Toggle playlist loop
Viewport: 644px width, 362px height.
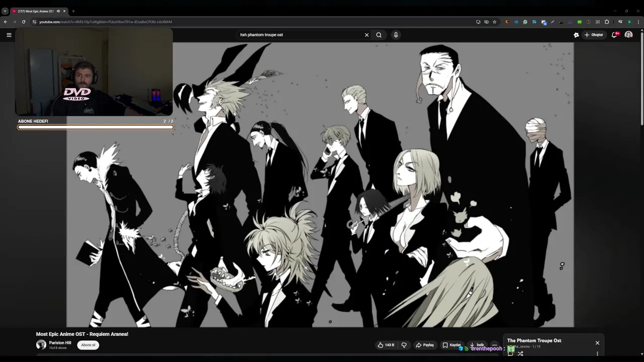[510, 353]
